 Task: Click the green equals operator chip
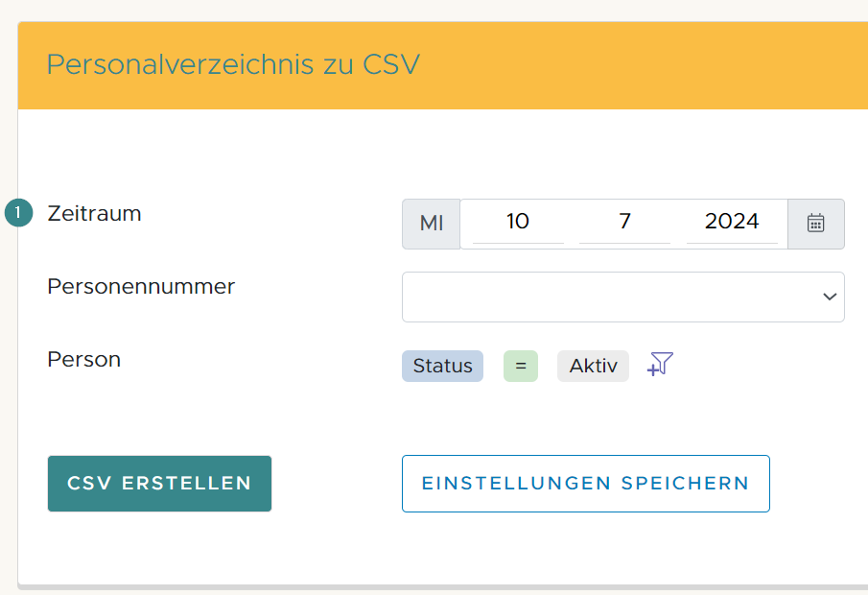pyautogui.click(x=519, y=365)
